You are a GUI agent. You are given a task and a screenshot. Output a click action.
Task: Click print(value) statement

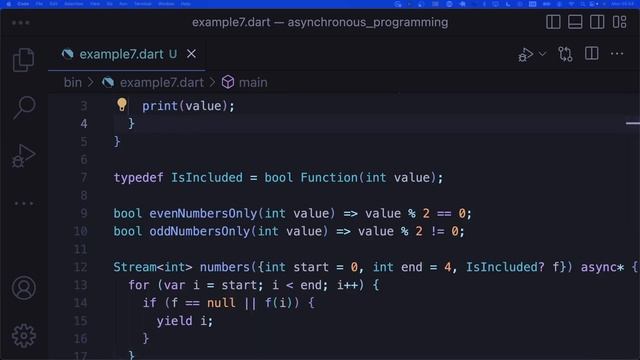coord(188,106)
